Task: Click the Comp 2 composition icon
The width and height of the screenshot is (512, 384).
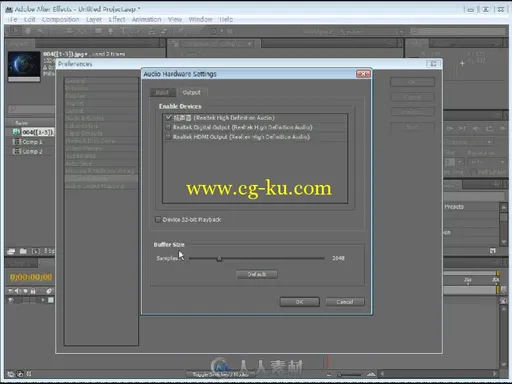Action: click(16, 151)
